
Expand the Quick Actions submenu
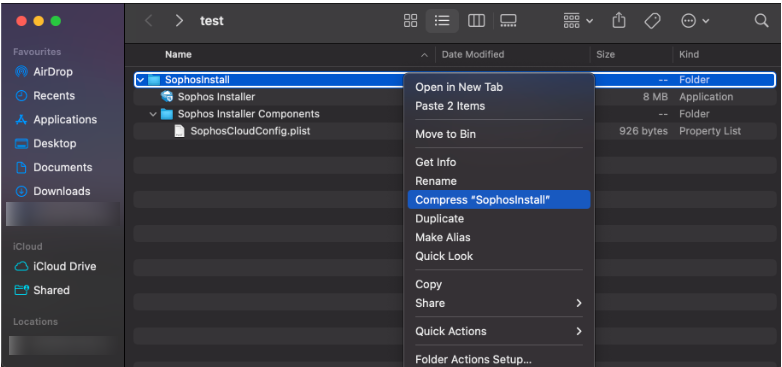499,331
